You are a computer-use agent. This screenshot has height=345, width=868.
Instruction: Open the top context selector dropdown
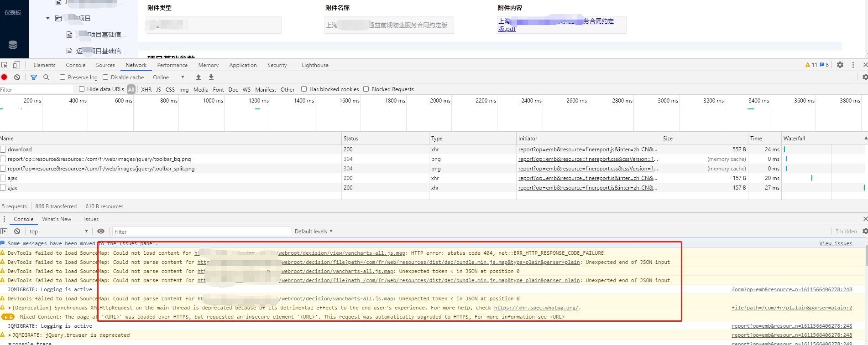click(x=58, y=232)
